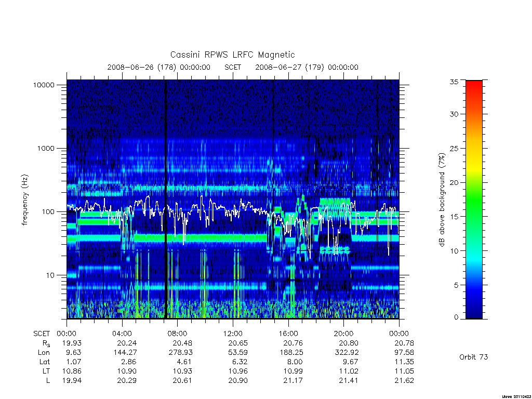Click the 'LT' row label
Image resolution: width=532 pixels, height=399 pixels.
pos(46,371)
